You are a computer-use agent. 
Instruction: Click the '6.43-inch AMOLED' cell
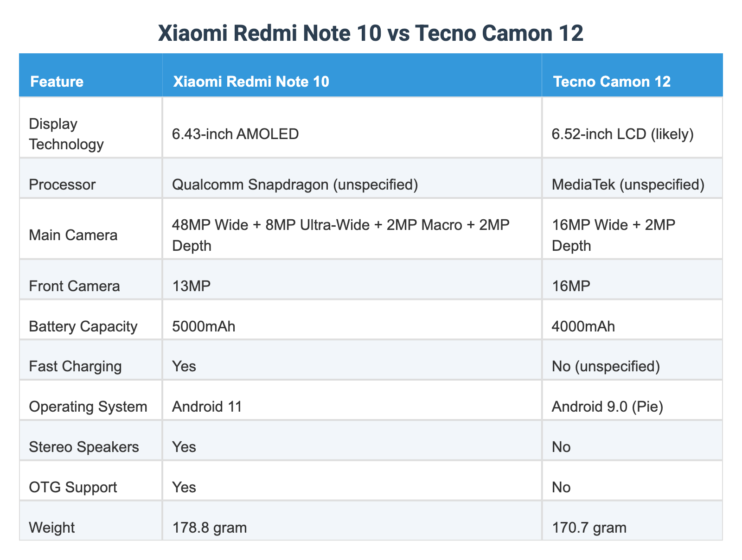click(x=236, y=134)
